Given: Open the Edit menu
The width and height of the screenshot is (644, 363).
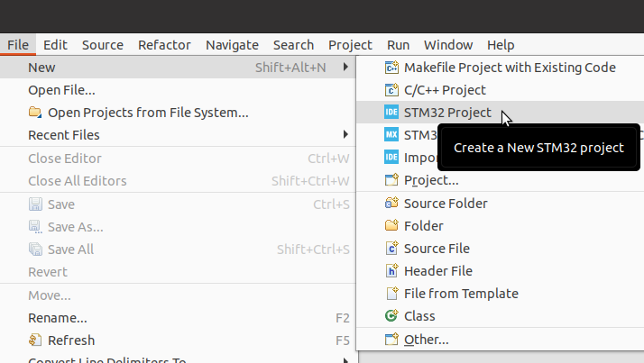Looking at the screenshot, I should (55, 45).
